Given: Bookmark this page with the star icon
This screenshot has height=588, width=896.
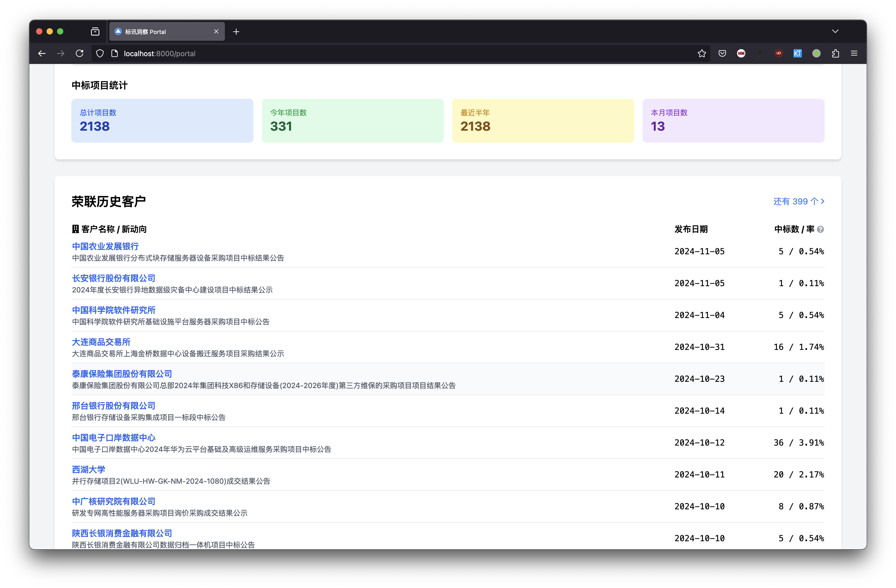Looking at the screenshot, I should [701, 53].
